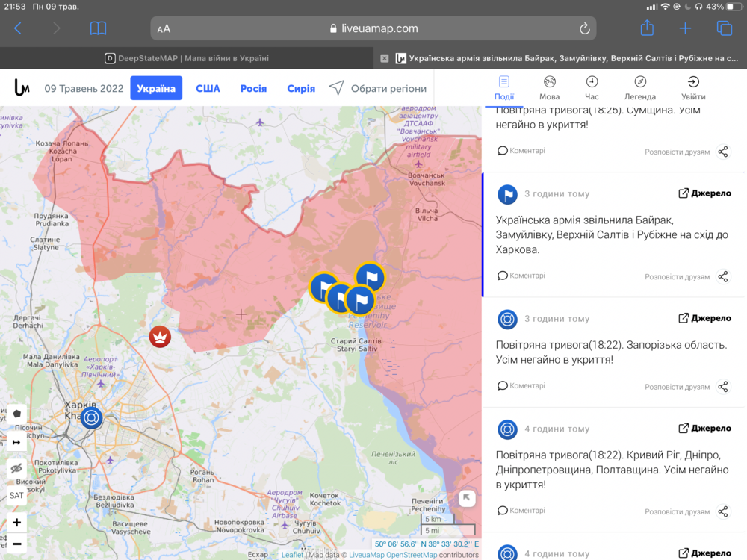The width and height of the screenshot is (747, 560).
Task: Open Мова language selector
Action: (x=549, y=87)
